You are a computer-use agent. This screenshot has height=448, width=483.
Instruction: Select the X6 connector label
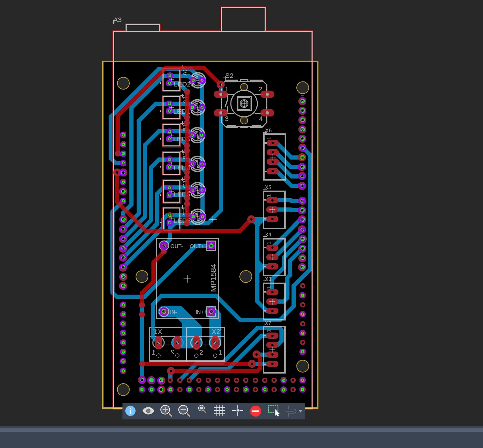268,131
